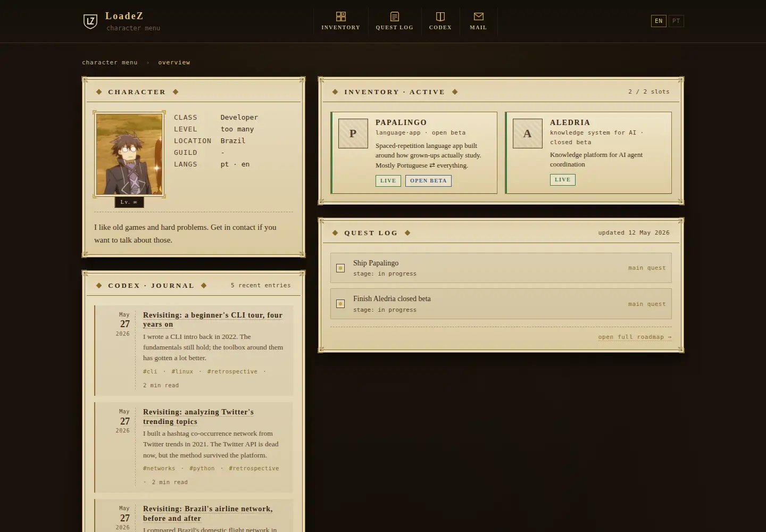Go to 'character menu' breadcrumb
Screen dimensions: 766x532
click(x=110, y=62)
